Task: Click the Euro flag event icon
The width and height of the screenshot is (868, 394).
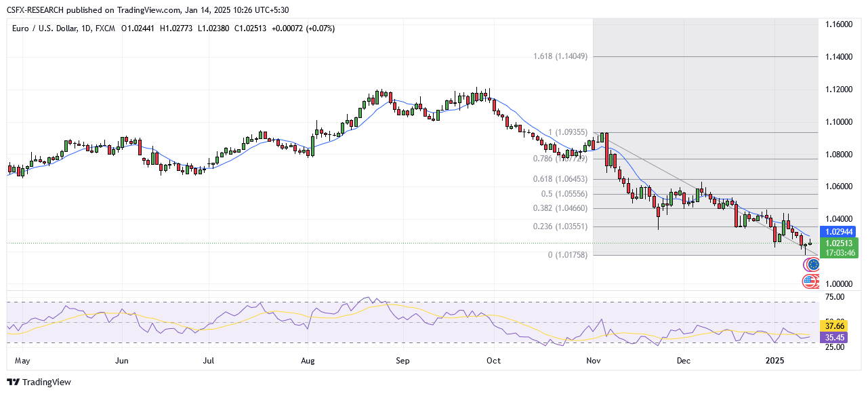Action: point(811,265)
